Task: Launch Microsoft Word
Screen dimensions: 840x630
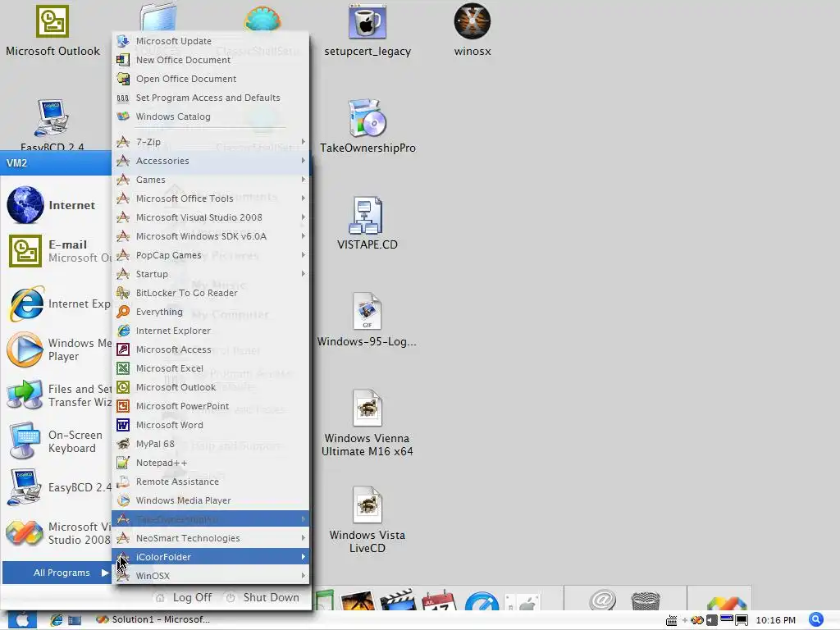Action: [x=211, y=425]
